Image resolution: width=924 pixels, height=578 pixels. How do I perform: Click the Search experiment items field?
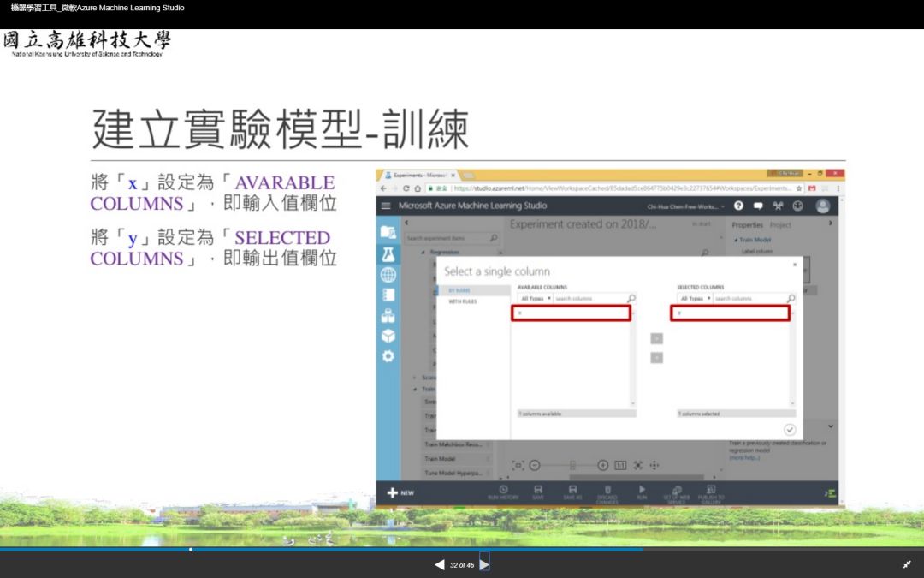pyautogui.click(x=452, y=238)
